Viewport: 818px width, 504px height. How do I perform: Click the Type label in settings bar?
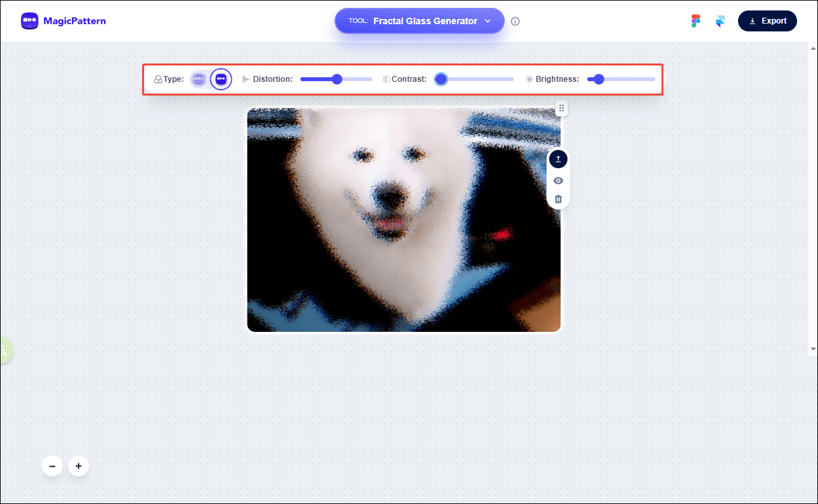(x=174, y=79)
